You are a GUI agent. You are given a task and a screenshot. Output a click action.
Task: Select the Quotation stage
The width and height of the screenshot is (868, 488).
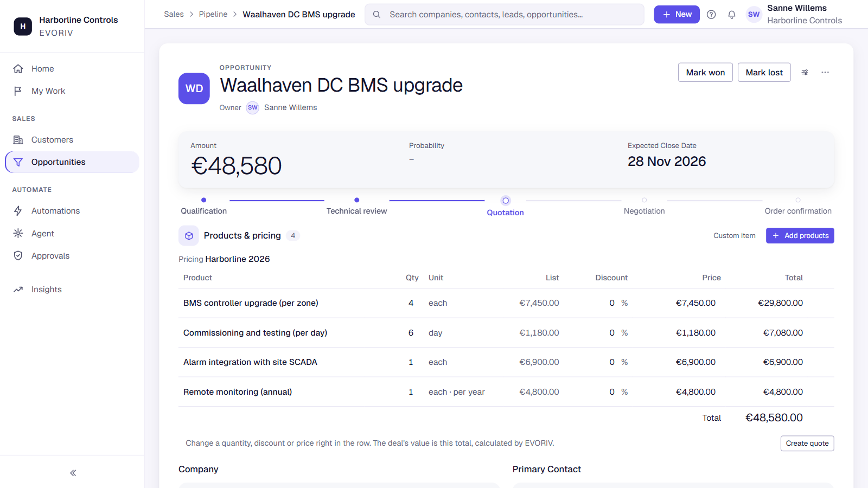coord(505,207)
